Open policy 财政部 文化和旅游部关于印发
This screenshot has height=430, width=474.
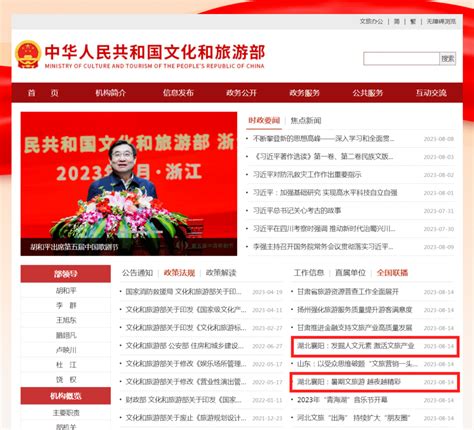click(183, 400)
